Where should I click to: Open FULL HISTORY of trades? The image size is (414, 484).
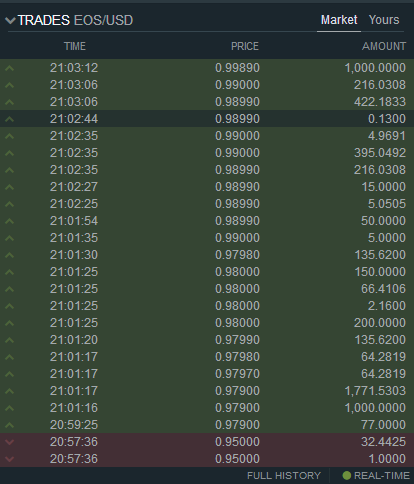click(284, 475)
